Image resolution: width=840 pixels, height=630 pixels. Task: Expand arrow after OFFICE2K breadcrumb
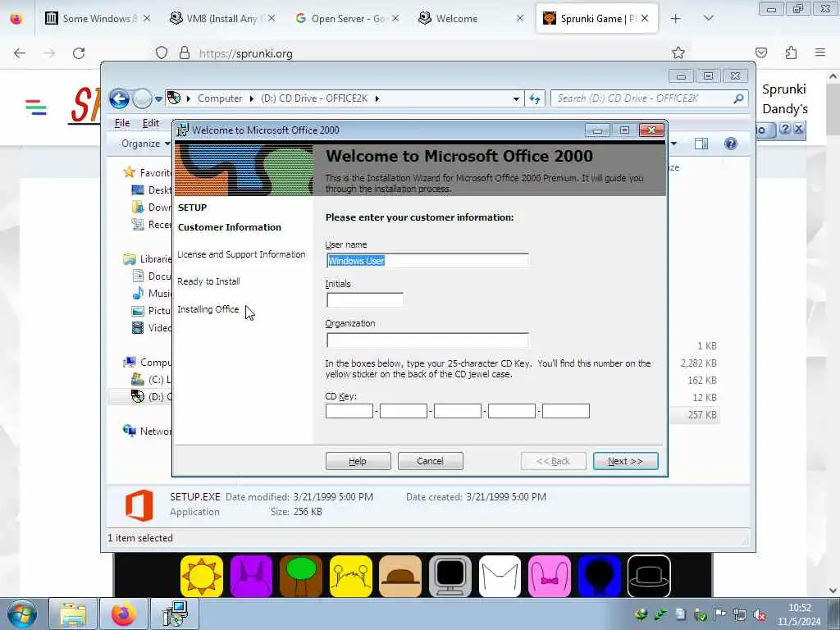click(x=377, y=98)
